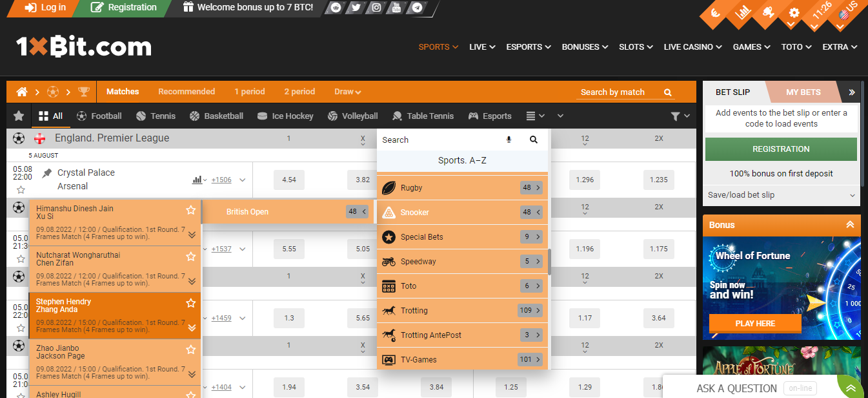868x398 pixels.
Task: Open the Save/load bet slip dropdown
Action: [x=781, y=194]
